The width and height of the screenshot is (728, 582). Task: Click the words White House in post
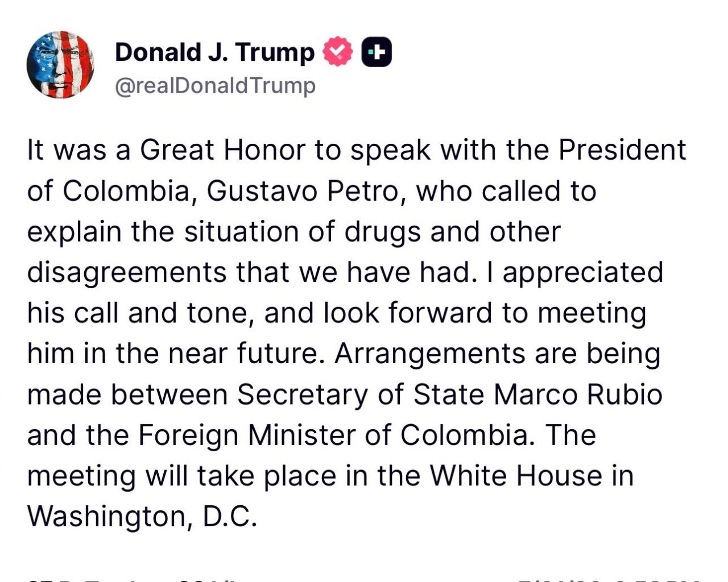tap(515, 476)
